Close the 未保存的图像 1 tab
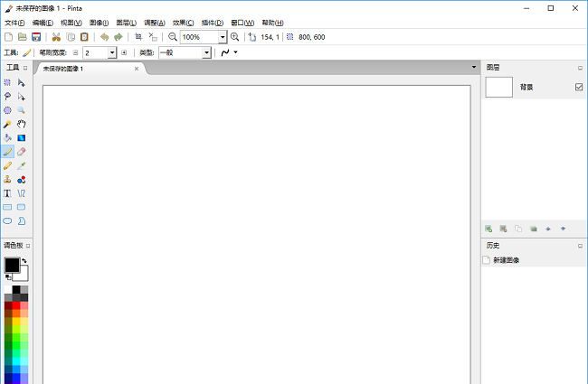588x384 pixels. coord(138,69)
